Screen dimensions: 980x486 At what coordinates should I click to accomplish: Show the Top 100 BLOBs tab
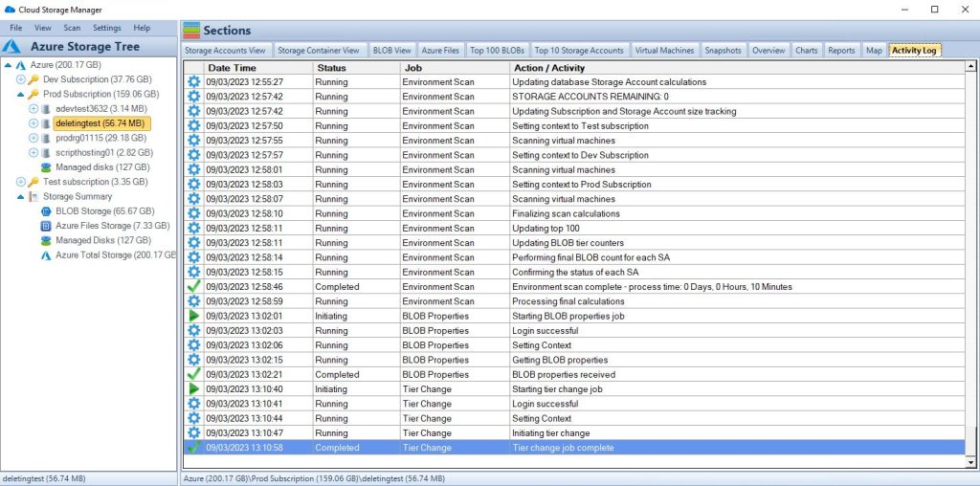pyautogui.click(x=498, y=51)
